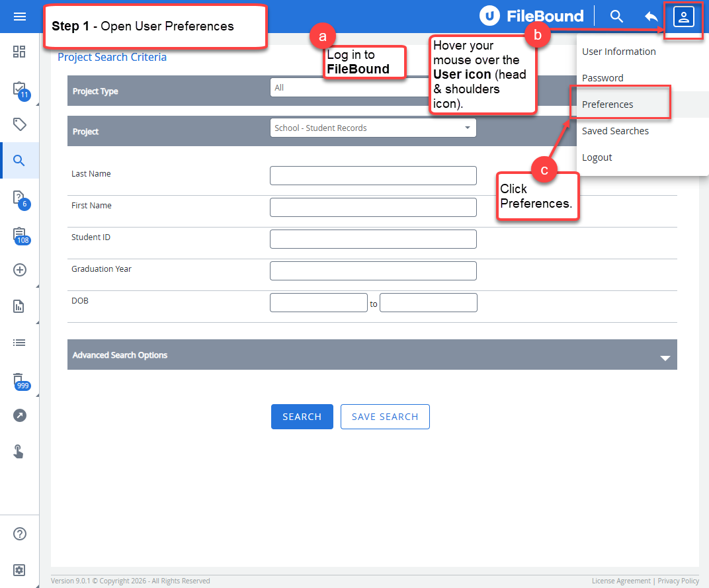Focus the Last Name input field

[373, 175]
